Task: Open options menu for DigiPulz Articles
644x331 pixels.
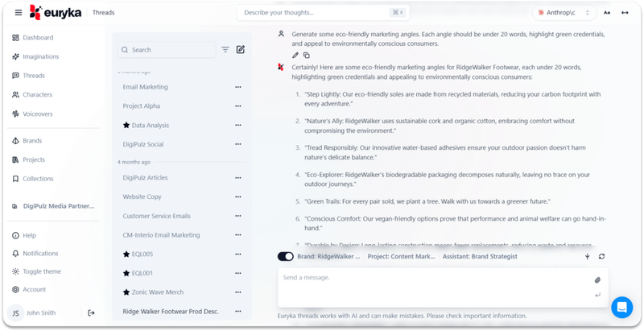Action: pos(237,177)
